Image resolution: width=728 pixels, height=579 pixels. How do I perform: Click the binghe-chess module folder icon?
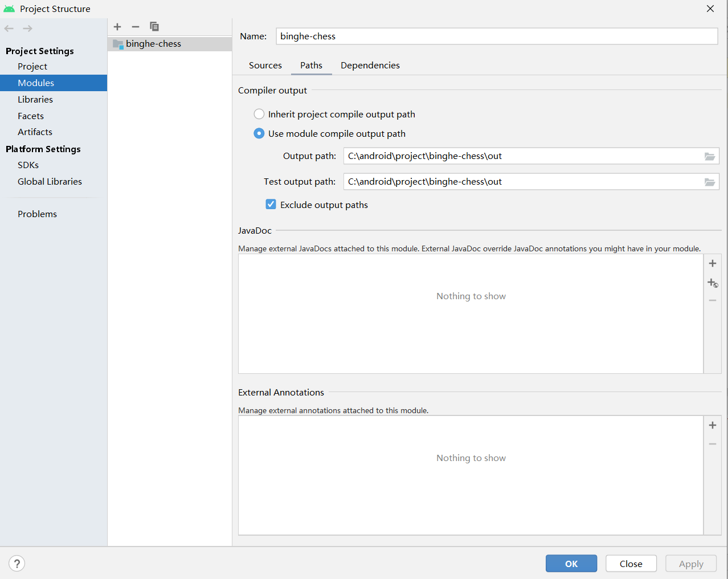coord(118,44)
